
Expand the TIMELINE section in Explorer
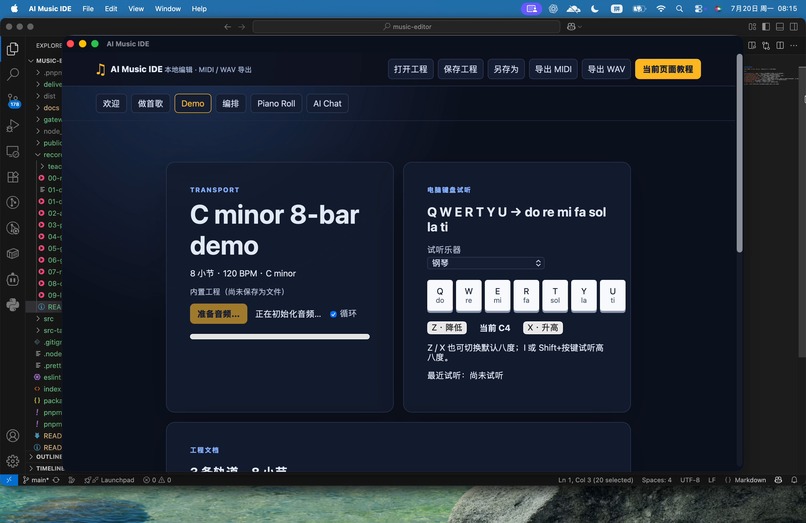(45, 468)
